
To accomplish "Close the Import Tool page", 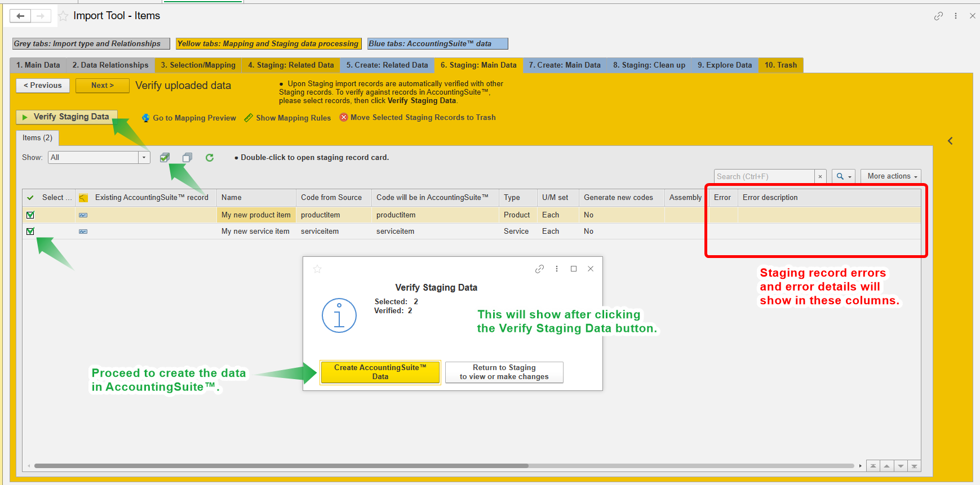I will (973, 16).
